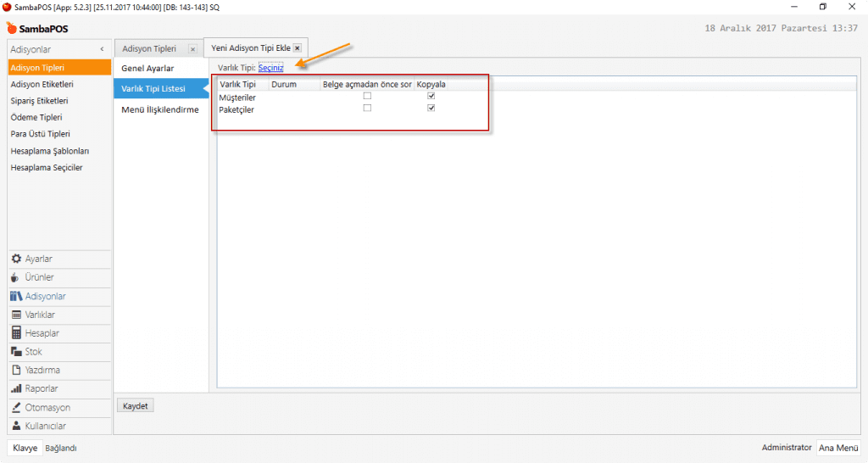Toggle Kopyala checkbox for Paketçiler
This screenshot has width=868, height=463.
pyautogui.click(x=431, y=109)
